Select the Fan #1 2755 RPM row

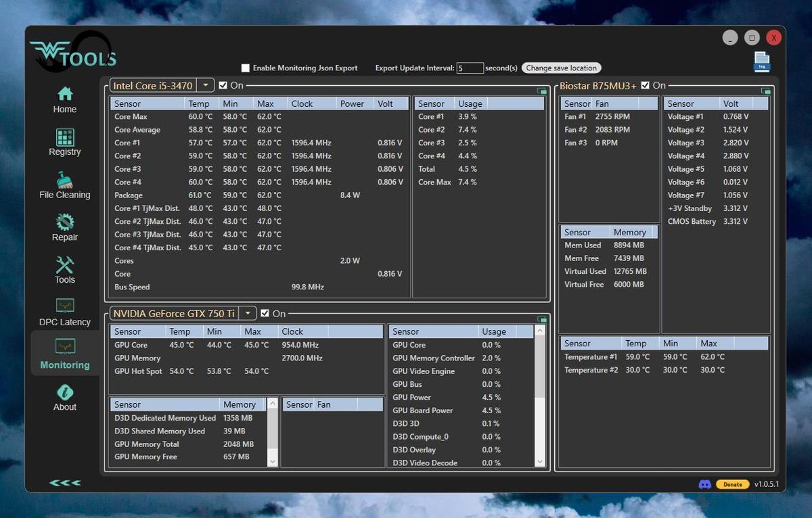pos(609,116)
